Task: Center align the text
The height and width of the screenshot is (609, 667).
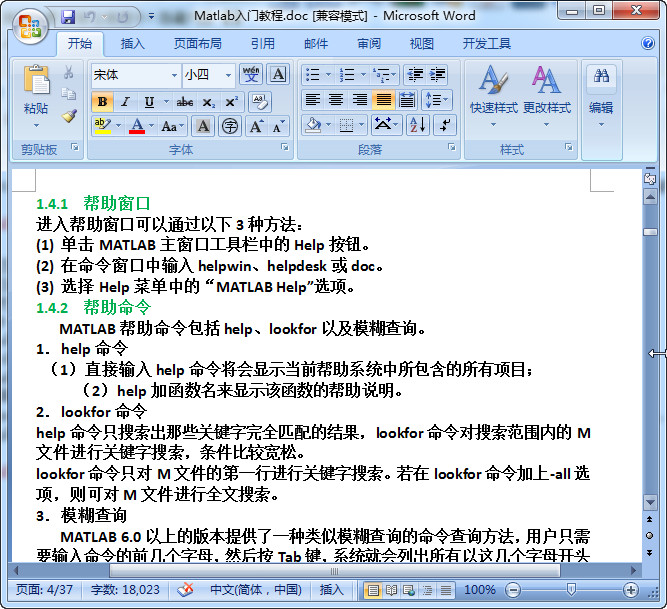Action: [x=336, y=100]
